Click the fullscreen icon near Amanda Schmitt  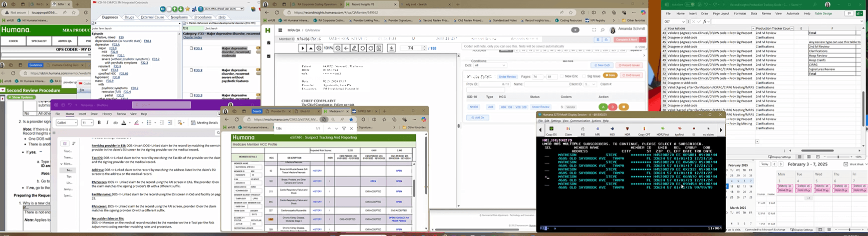point(594,30)
